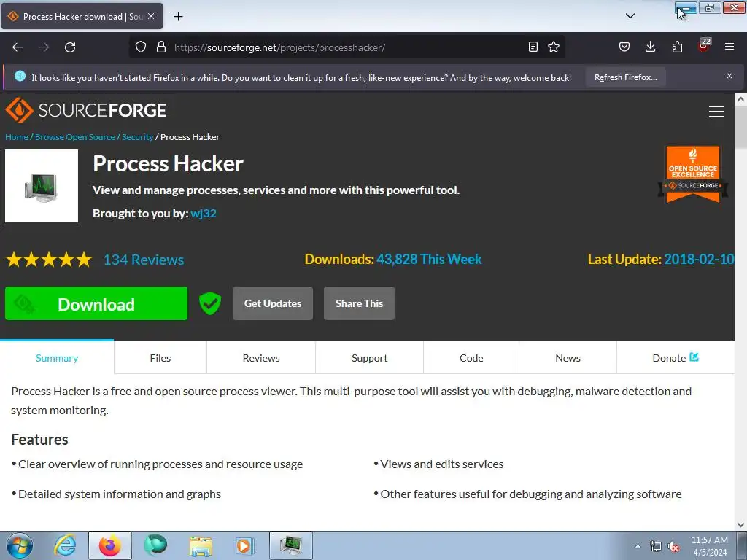The image size is (747, 560).
Task: Open a new tab with plus icon
Action: tap(178, 17)
